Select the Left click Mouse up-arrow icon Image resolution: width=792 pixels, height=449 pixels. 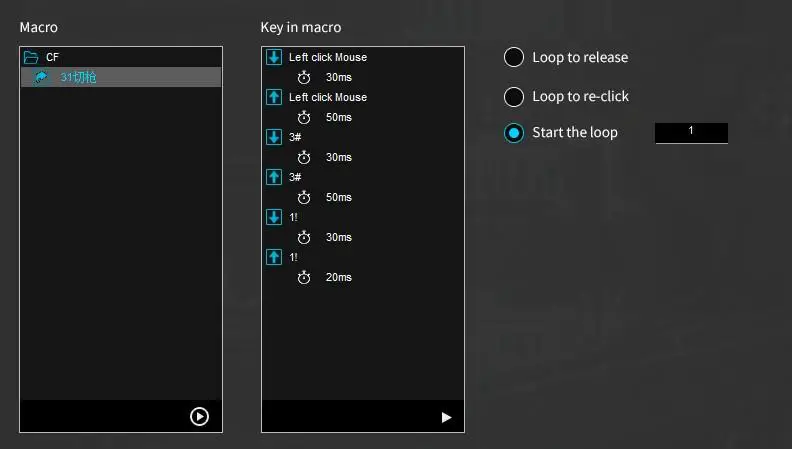click(x=274, y=97)
